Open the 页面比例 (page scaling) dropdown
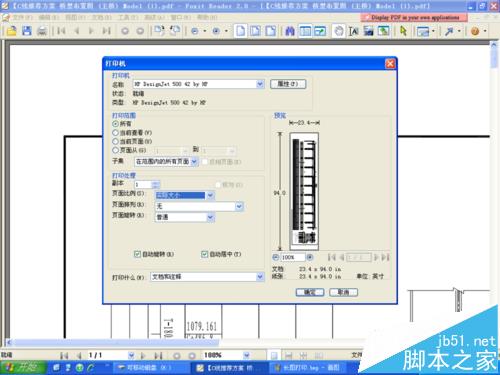 (x=210, y=195)
